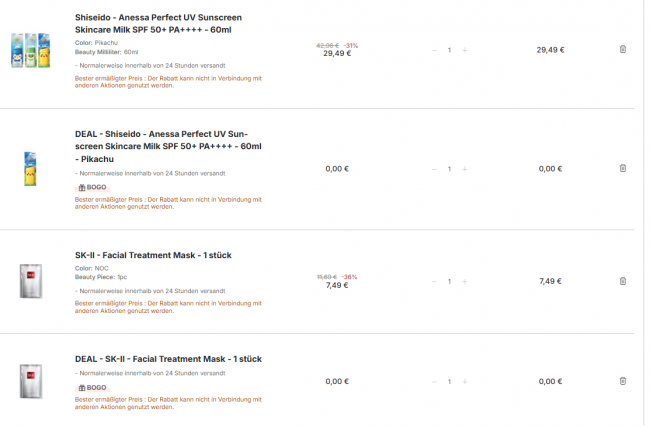
Task: Remove DEAL SK-II Facial Treatment Mask with trash icon
Action: [623, 381]
